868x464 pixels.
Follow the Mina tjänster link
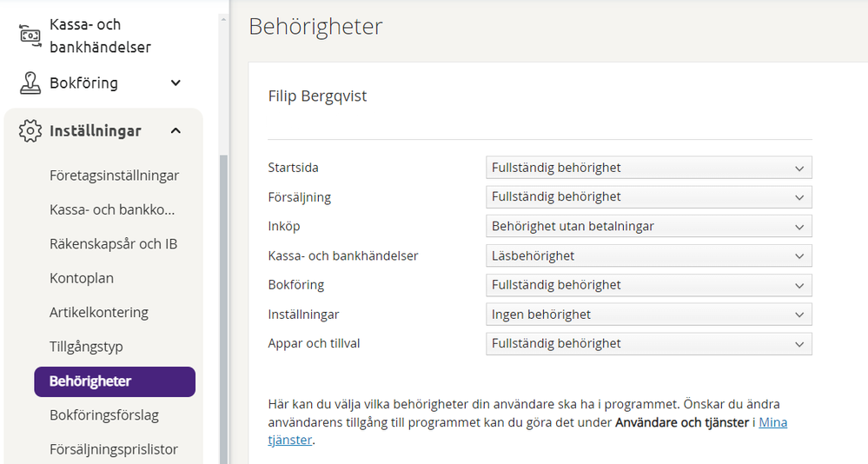772,422
